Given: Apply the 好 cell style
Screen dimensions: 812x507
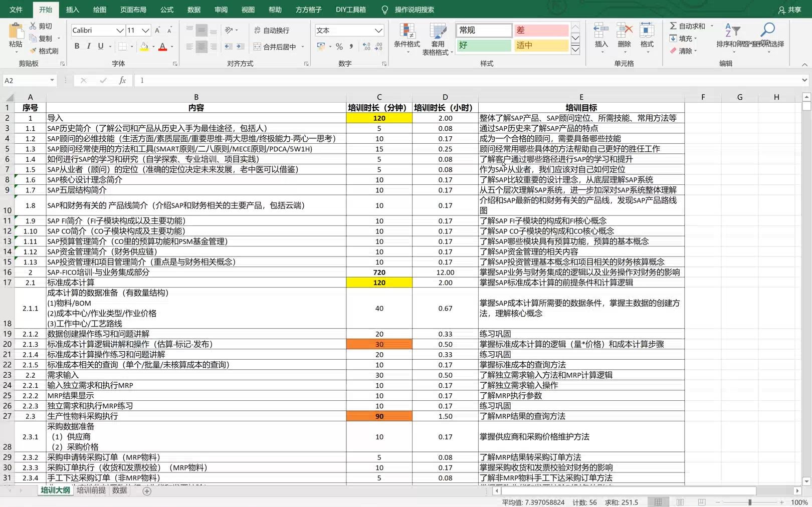Looking at the screenshot, I should click(x=484, y=45).
